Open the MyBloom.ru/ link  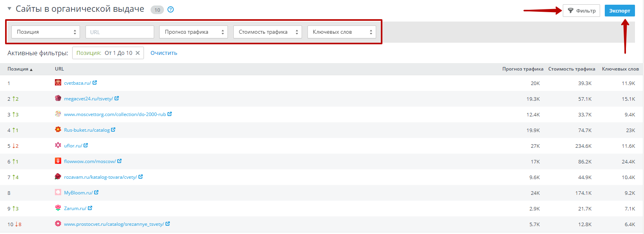(78, 193)
